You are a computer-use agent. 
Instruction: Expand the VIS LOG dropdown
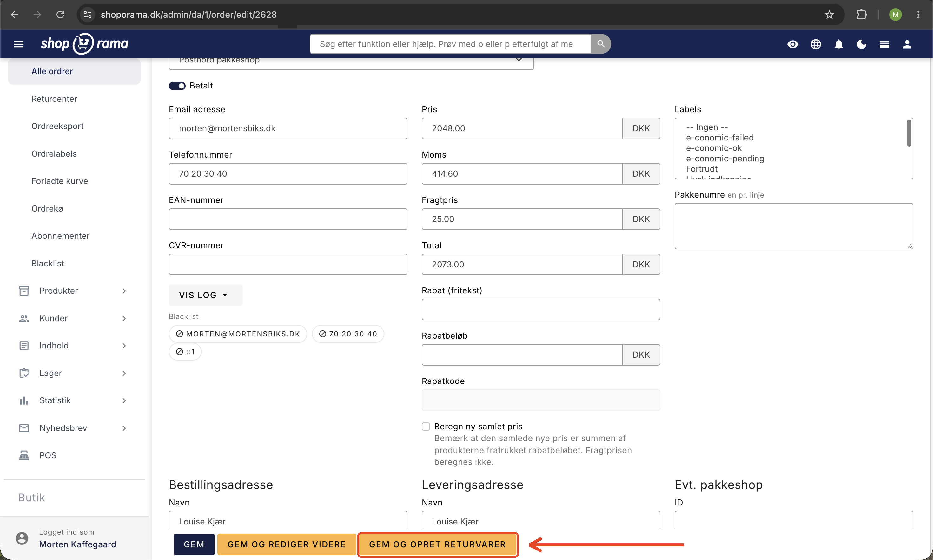coord(205,295)
